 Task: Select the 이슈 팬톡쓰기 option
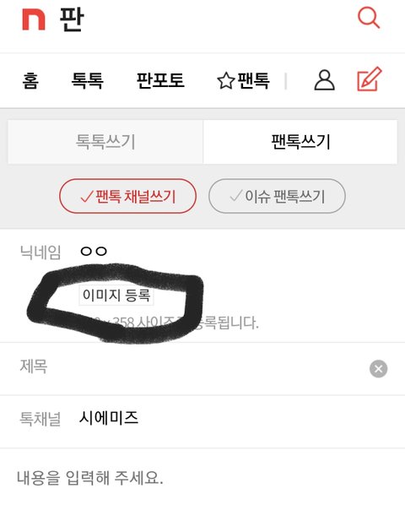pos(277,196)
